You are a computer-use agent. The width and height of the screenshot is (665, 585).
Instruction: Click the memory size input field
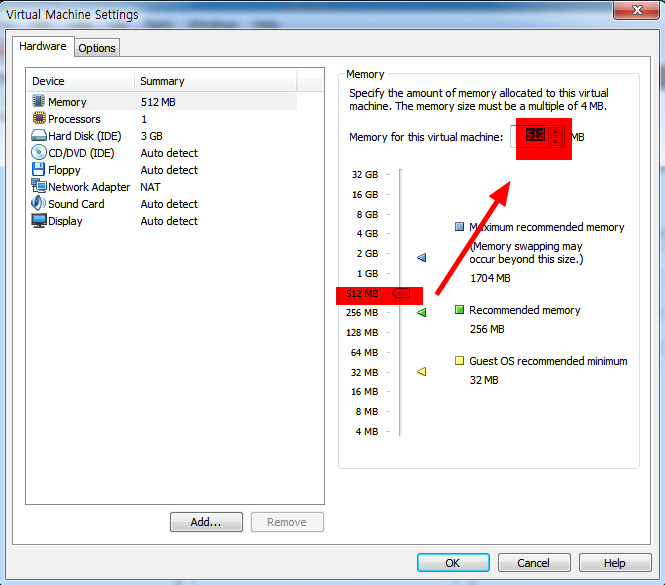click(x=535, y=136)
